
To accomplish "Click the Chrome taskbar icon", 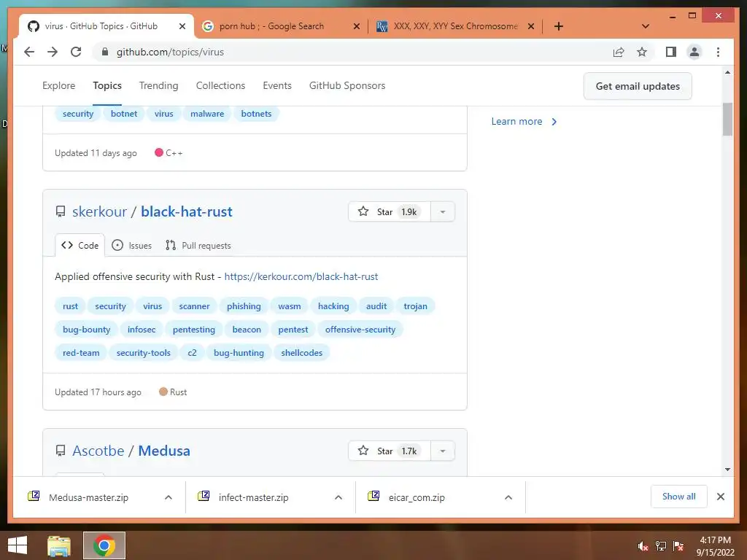I will tap(104, 545).
